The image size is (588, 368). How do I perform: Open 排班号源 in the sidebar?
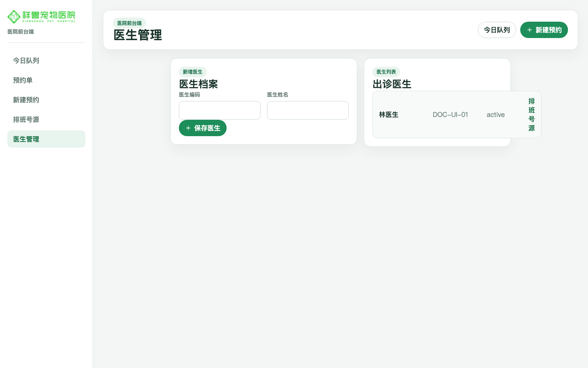pos(46,119)
